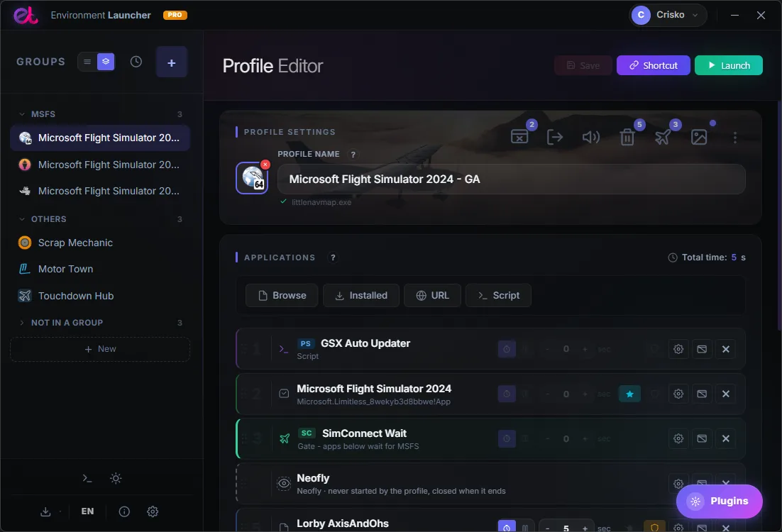
Task: Open the Crisko account dropdown
Action: pos(668,15)
